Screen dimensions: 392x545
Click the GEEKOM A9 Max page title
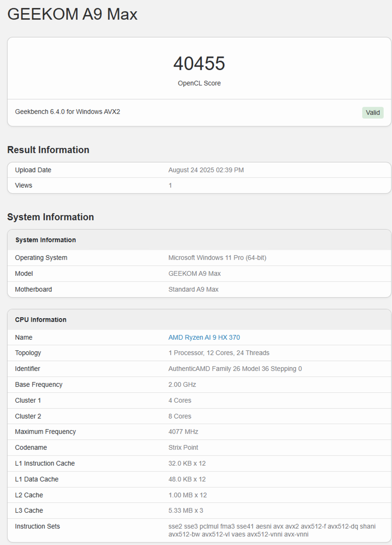[72, 14]
